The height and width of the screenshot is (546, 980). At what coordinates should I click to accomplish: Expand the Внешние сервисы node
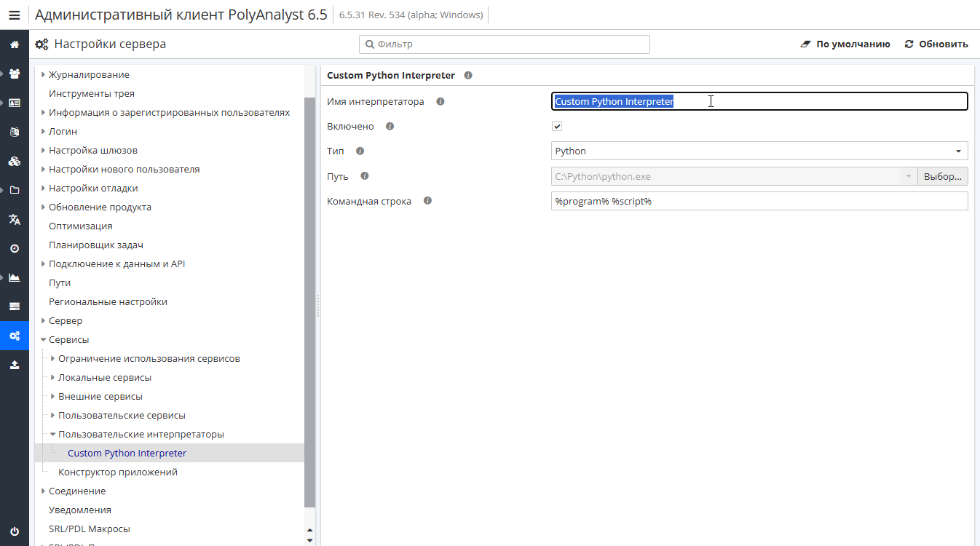coord(52,397)
